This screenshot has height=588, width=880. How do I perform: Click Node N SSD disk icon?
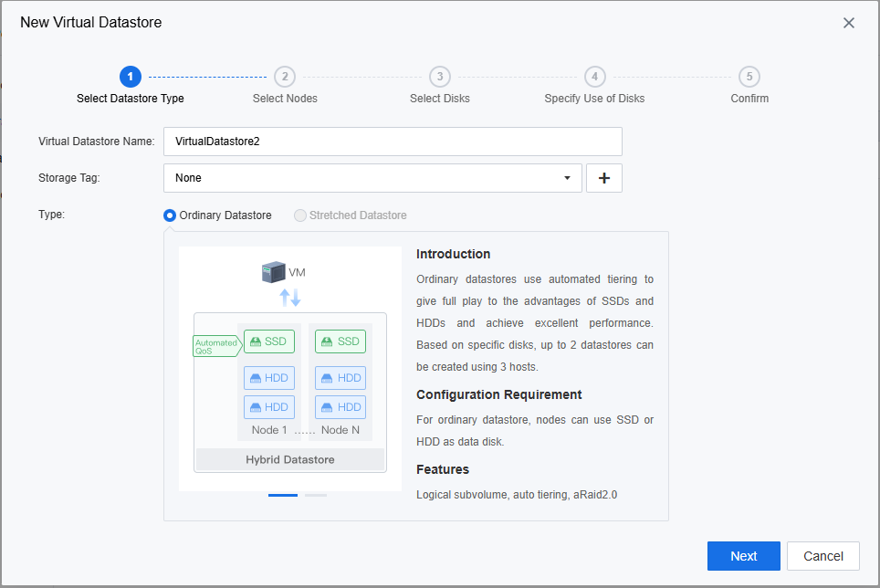340,341
